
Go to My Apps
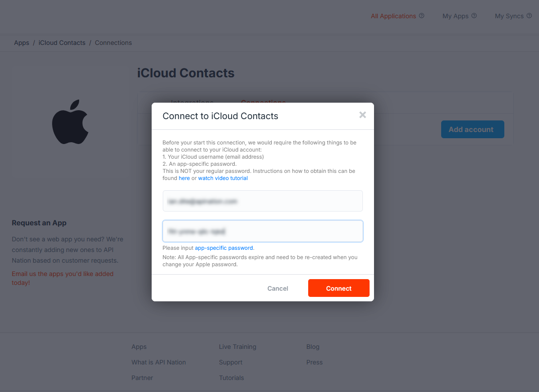click(455, 16)
